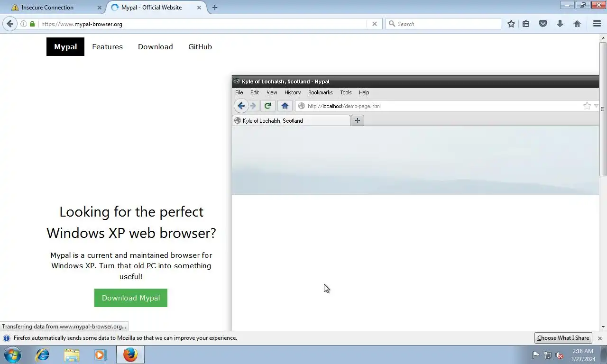Bookmark this page with the star icon

click(x=511, y=24)
